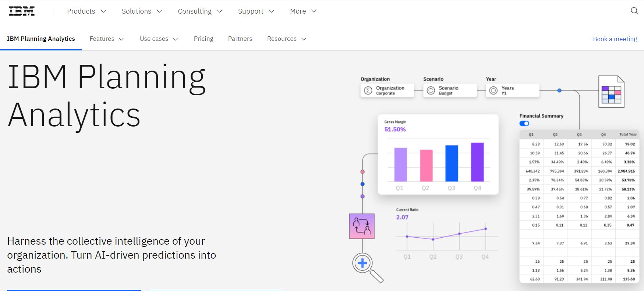
Task: Click the Years Y1 circle icon
Action: coord(493,91)
